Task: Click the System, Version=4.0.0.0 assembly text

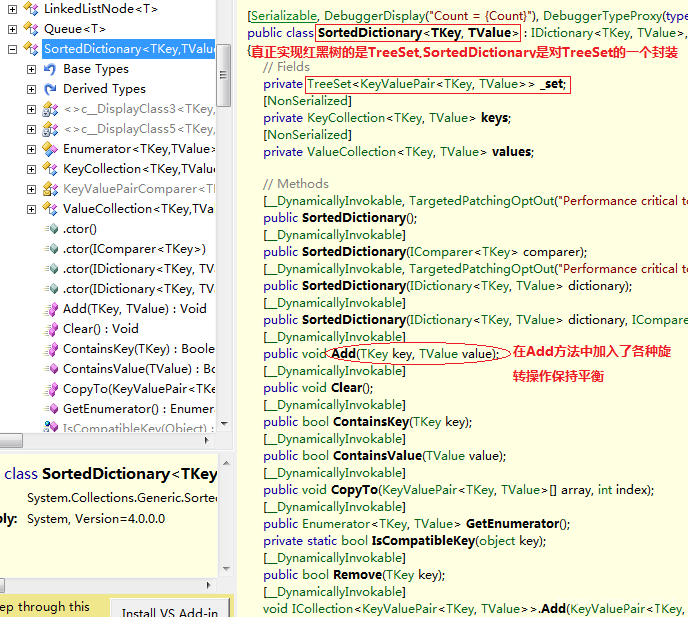Action: tap(96, 519)
